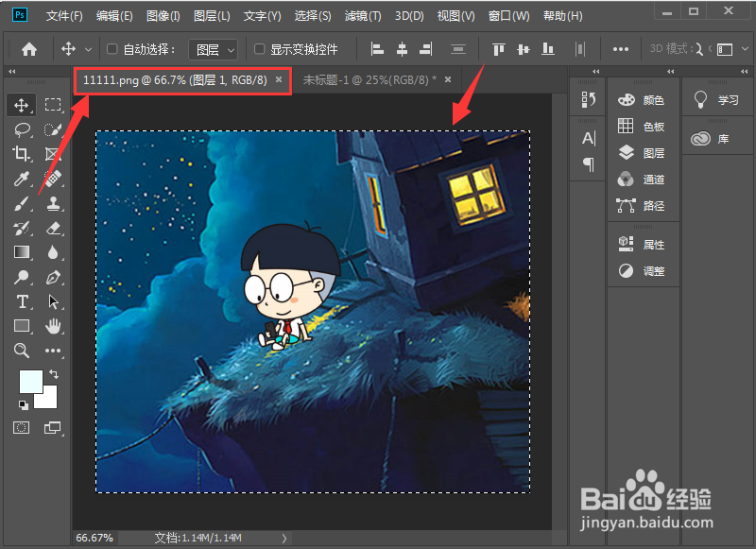Click align vertical centers icon

[x=524, y=49]
